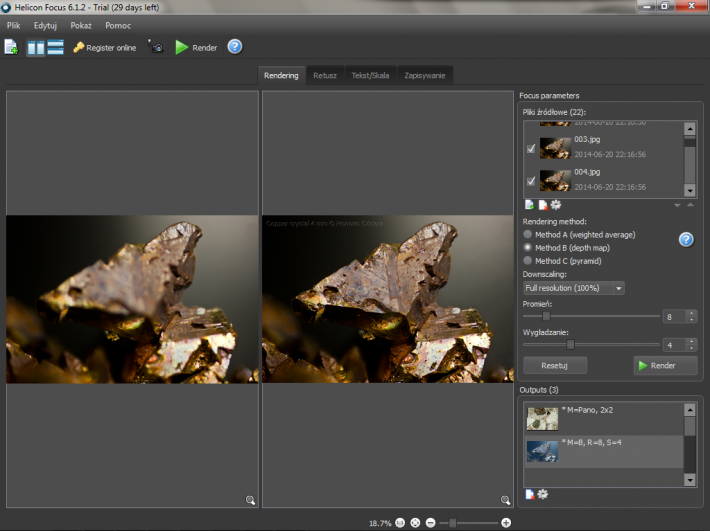
Task: Open the Downscaling Full resolution dropdown
Action: 574,288
